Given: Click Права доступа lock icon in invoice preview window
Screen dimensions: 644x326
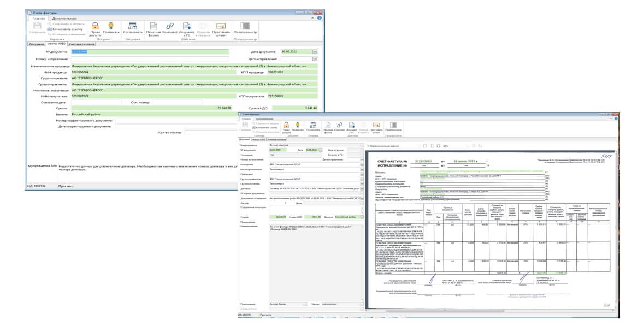Looking at the screenshot, I should click(286, 125).
